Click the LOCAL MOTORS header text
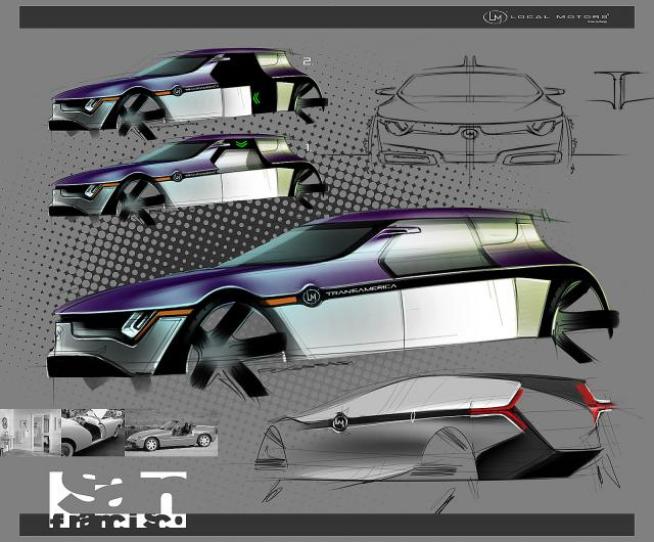Screen dimensions: 654x542 (x=560, y=17)
